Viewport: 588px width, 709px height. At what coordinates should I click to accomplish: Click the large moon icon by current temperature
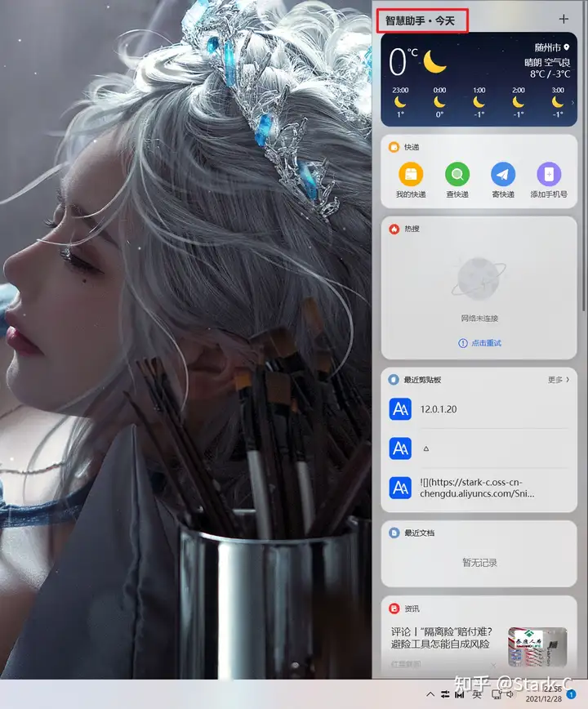434,61
